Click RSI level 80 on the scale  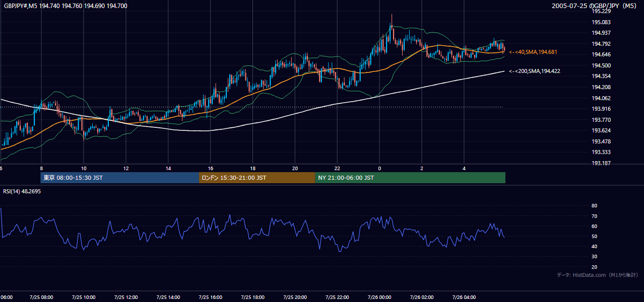(594, 206)
